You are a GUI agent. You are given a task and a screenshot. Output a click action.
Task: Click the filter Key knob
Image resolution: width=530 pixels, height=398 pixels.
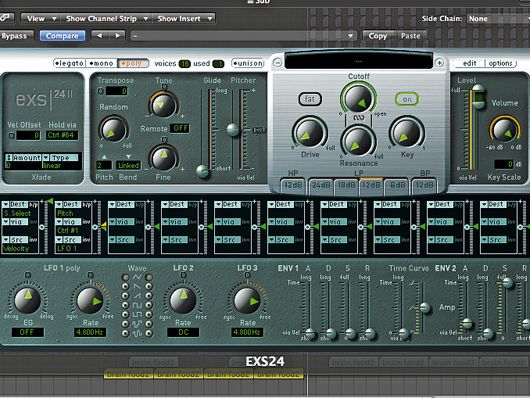407,132
